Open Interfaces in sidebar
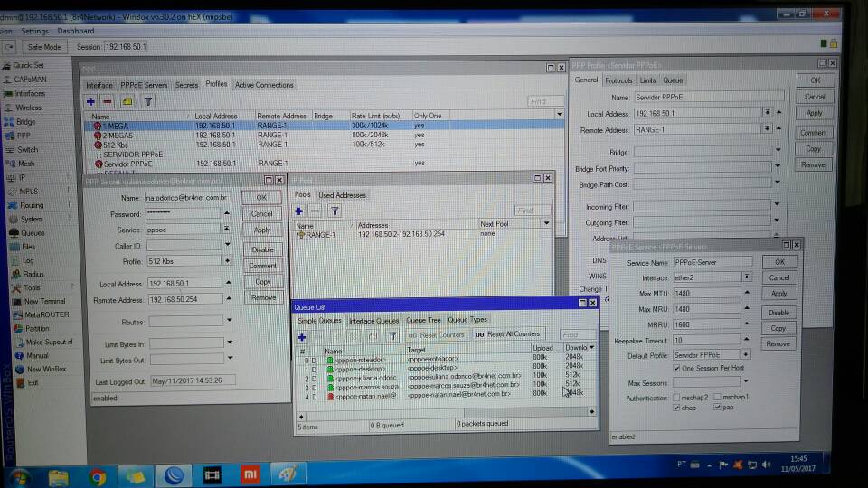This screenshot has width=868, height=488. point(29,93)
